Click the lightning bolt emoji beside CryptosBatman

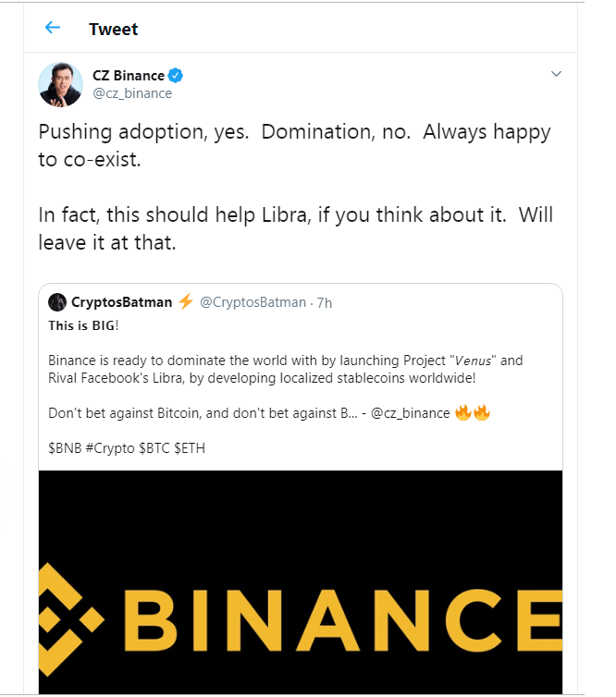coord(186,301)
